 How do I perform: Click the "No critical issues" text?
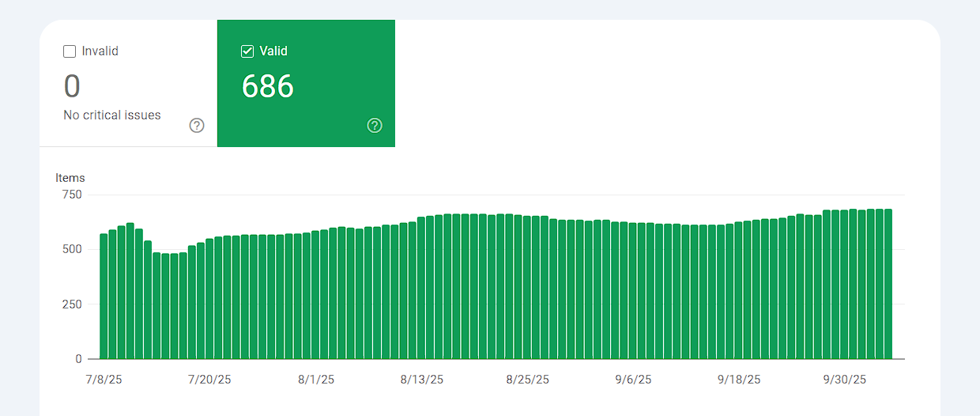point(112,115)
